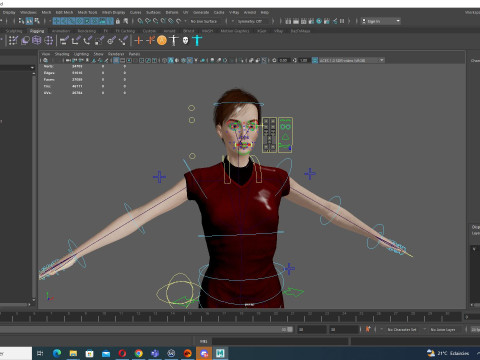Click the open render view icon
The image size is (480, 360).
point(288,21)
